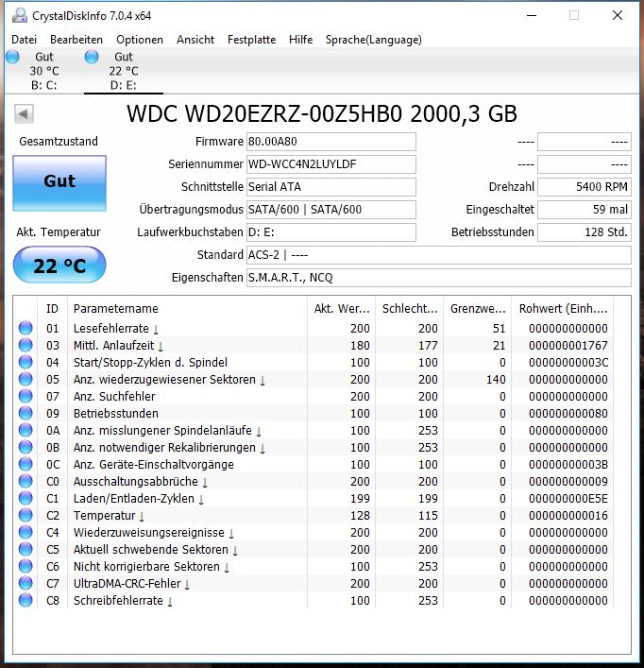Click the Übertragungsmodus field SATA/600
644x668 pixels.
(x=331, y=210)
